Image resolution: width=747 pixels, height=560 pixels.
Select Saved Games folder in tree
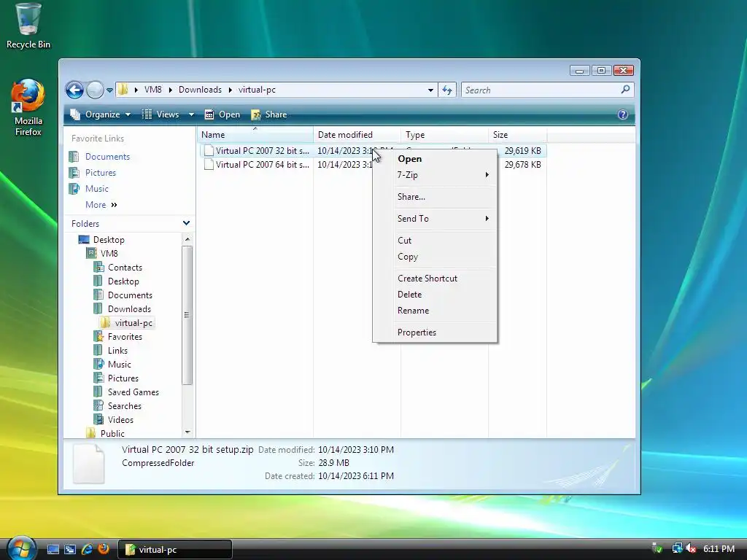(x=126, y=392)
